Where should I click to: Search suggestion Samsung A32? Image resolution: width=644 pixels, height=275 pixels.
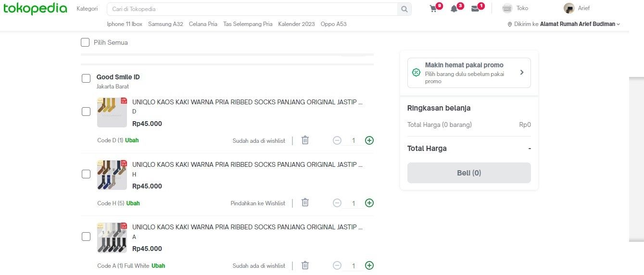(165, 24)
